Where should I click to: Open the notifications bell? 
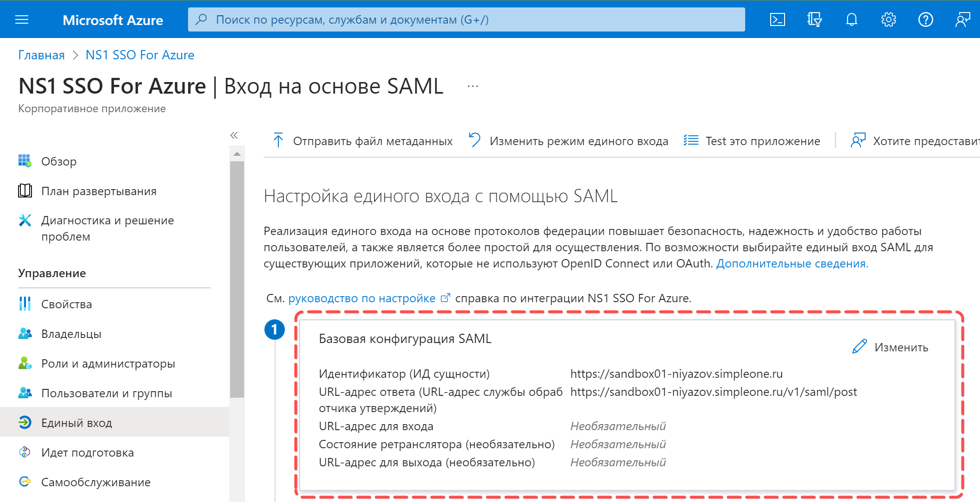tap(851, 19)
